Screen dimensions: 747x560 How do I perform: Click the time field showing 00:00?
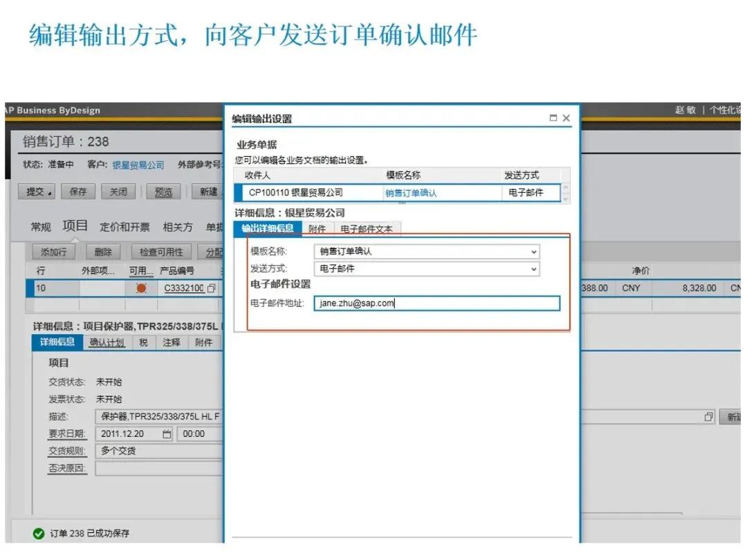tap(200, 433)
